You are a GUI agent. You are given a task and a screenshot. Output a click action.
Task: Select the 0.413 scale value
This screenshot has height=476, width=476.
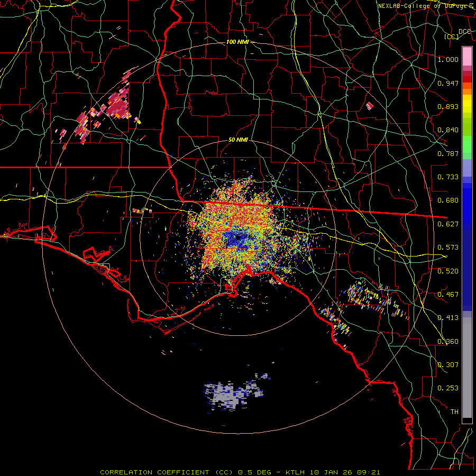tap(448, 318)
